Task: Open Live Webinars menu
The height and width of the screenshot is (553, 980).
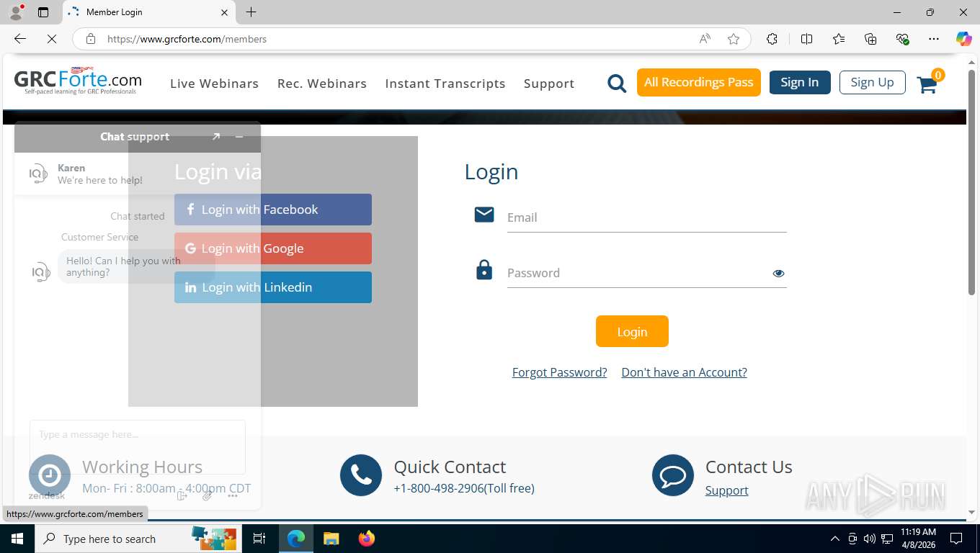Action: click(x=214, y=84)
